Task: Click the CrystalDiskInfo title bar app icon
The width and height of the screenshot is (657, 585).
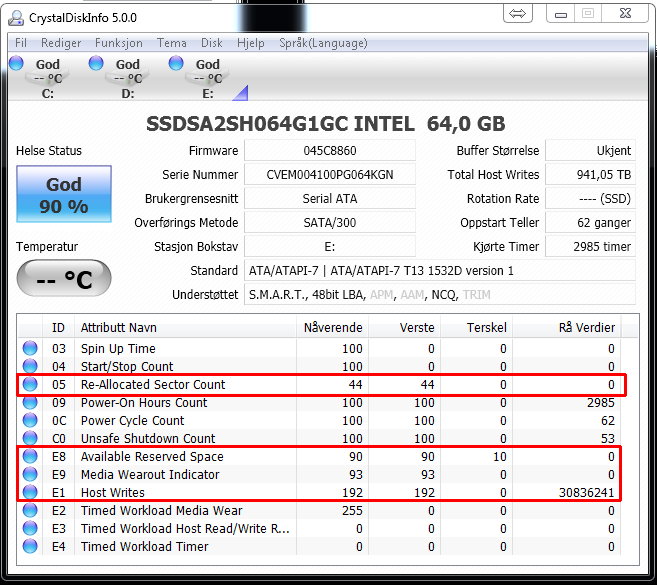Action: tap(16, 18)
